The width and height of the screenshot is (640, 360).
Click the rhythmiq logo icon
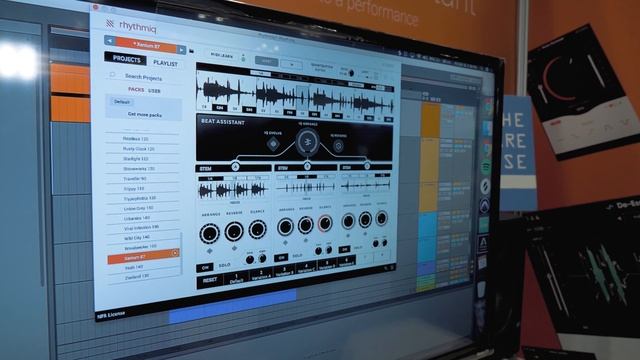pyautogui.click(x=110, y=23)
